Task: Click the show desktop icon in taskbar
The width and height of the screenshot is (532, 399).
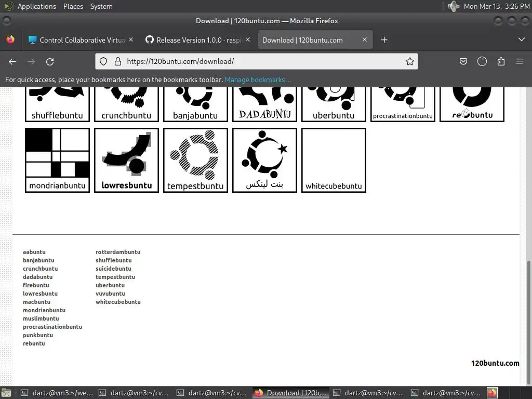Action: [x=6, y=393]
